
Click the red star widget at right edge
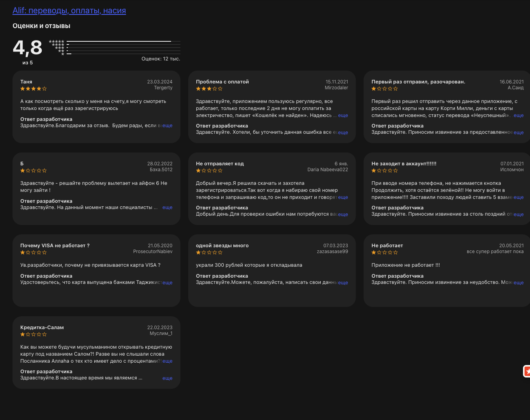pos(526,372)
